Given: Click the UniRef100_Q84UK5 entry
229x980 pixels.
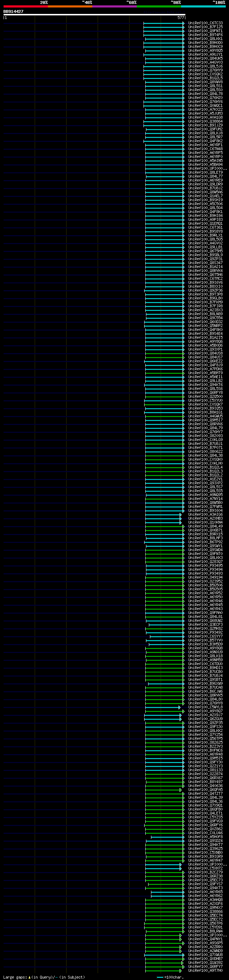Looking at the screenshot, I should pos(205,59).
